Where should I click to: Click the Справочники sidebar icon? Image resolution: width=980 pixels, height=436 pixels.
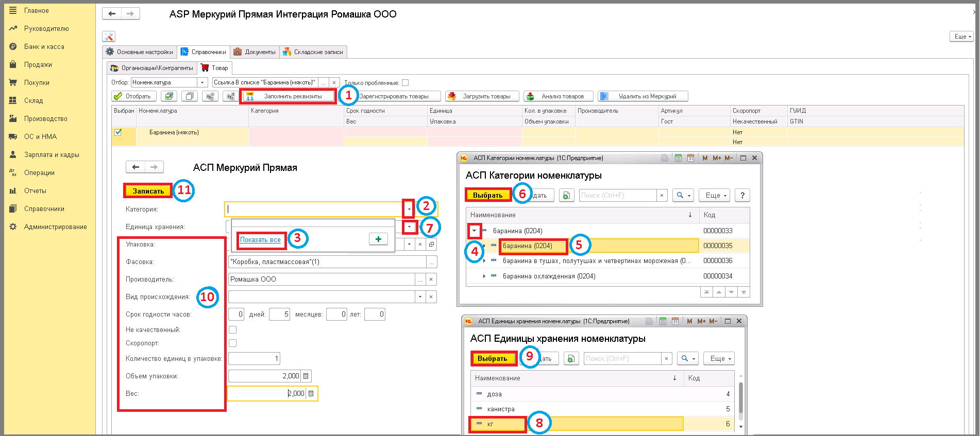(x=13, y=208)
